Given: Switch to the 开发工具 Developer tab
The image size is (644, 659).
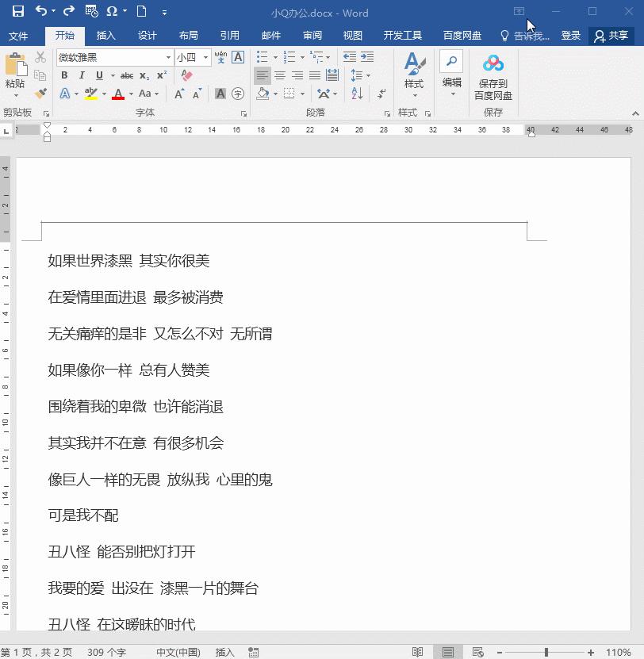Looking at the screenshot, I should pos(402,36).
